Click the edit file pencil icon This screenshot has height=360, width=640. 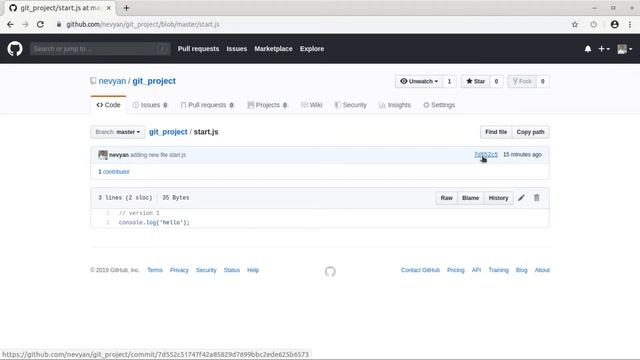point(521,198)
